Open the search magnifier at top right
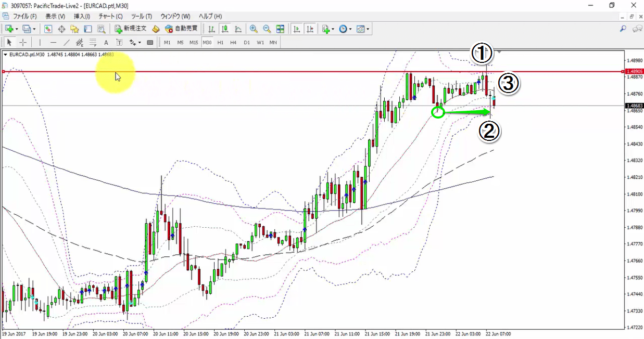 point(623,29)
